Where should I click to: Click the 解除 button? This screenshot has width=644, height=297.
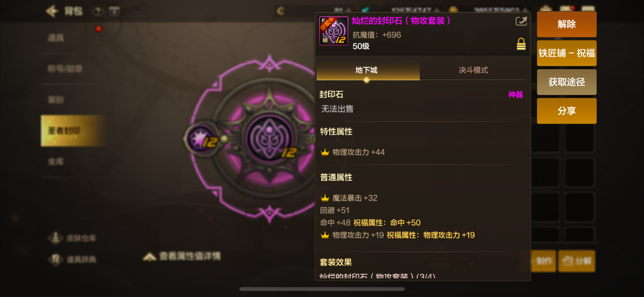point(566,24)
